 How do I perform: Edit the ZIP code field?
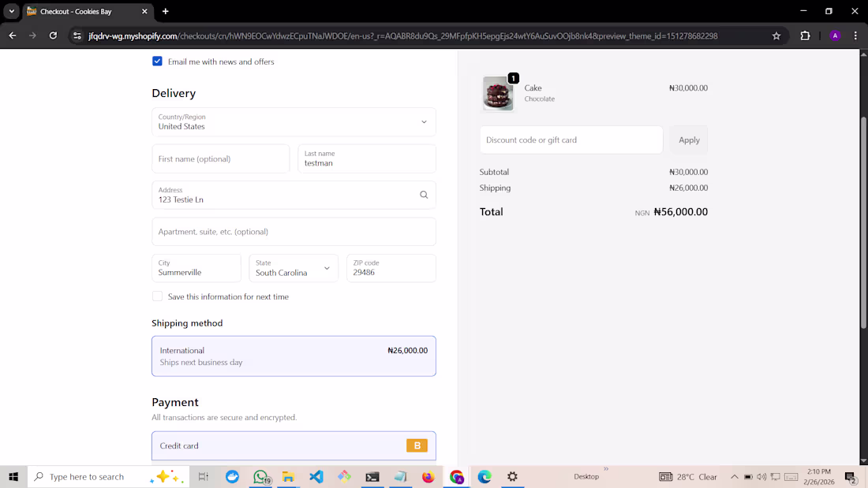point(391,268)
